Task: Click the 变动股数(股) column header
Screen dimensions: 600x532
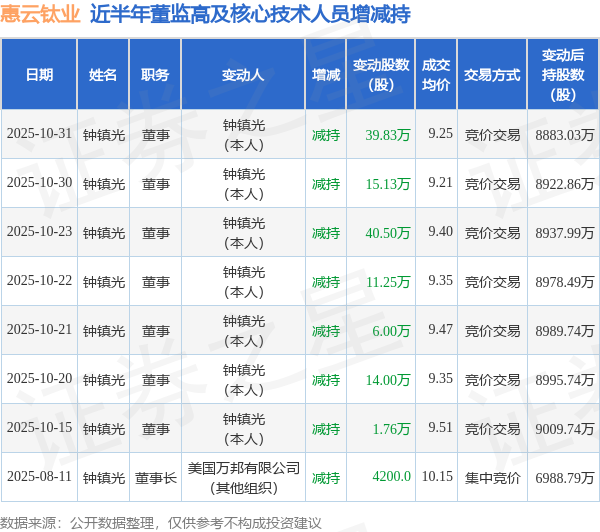Action: coord(381,74)
